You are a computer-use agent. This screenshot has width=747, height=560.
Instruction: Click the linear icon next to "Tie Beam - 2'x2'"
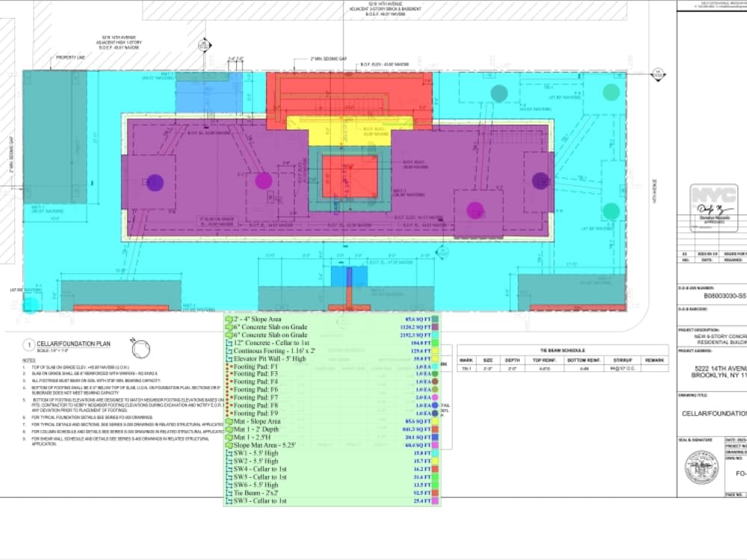click(x=229, y=493)
